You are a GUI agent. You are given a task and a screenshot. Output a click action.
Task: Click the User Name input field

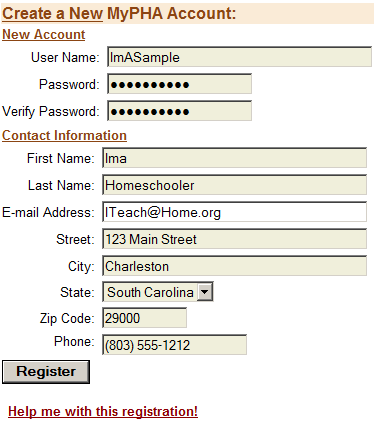coord(239,57)
